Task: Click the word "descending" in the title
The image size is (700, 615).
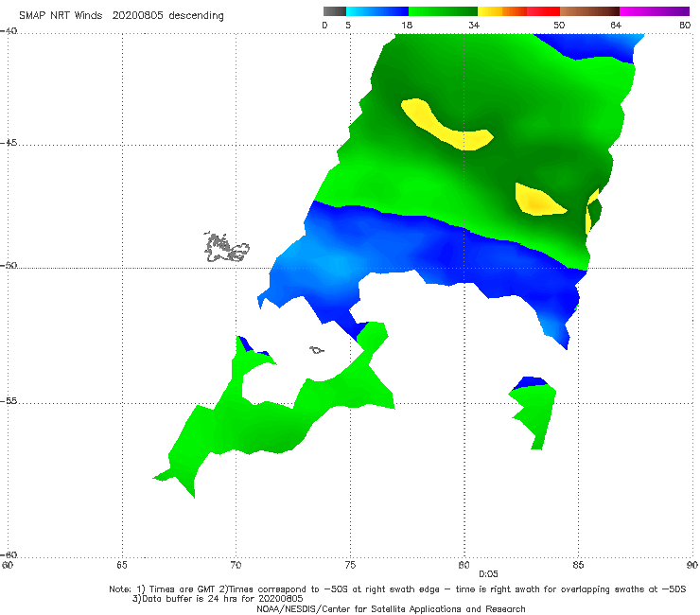Action: (197, 16)
